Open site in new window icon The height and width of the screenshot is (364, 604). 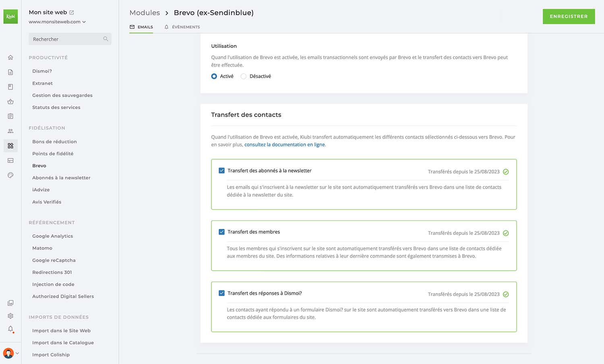click(72, 12)
